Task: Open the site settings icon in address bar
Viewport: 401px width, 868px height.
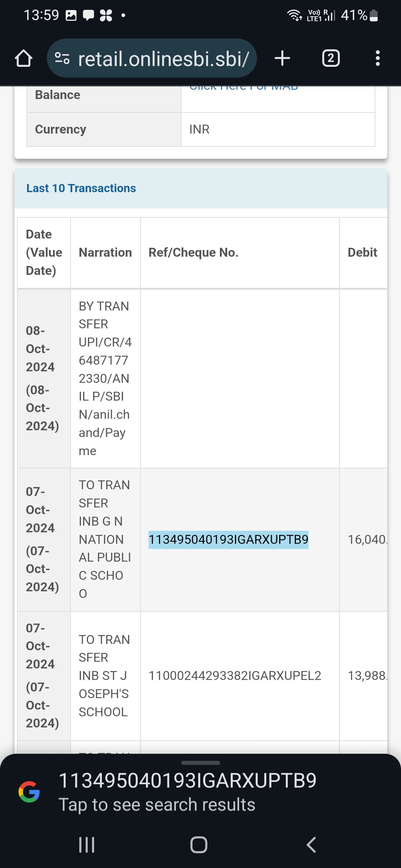Action: 62,58
